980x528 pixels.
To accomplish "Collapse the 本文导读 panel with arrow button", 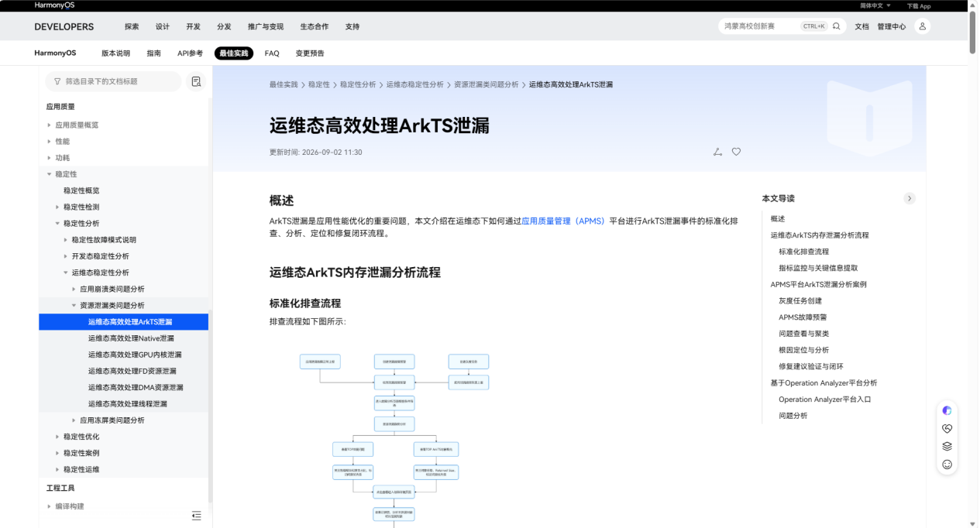I will [910, 198].
